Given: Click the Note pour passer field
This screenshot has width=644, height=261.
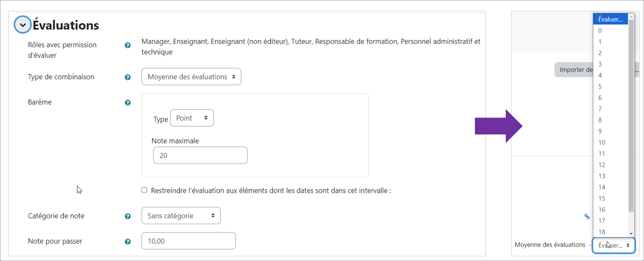Looking at the screenshot, I should click(x=189, y=241).
